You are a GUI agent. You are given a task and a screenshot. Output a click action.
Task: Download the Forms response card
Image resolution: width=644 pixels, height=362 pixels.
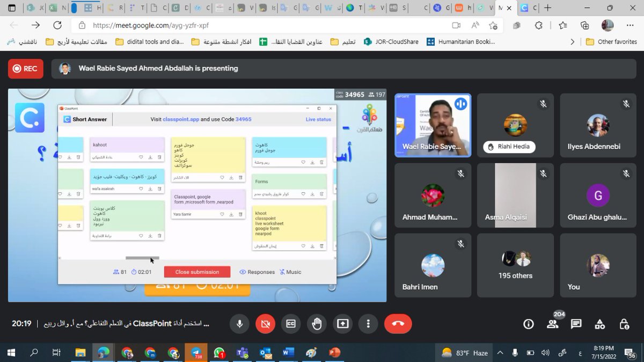(x=313, y=194)
